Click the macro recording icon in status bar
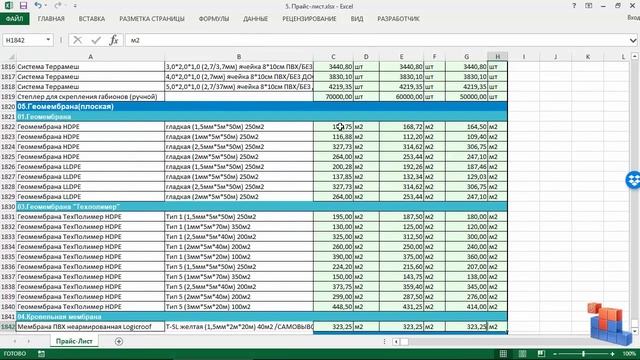 click(x=41, y=354)
